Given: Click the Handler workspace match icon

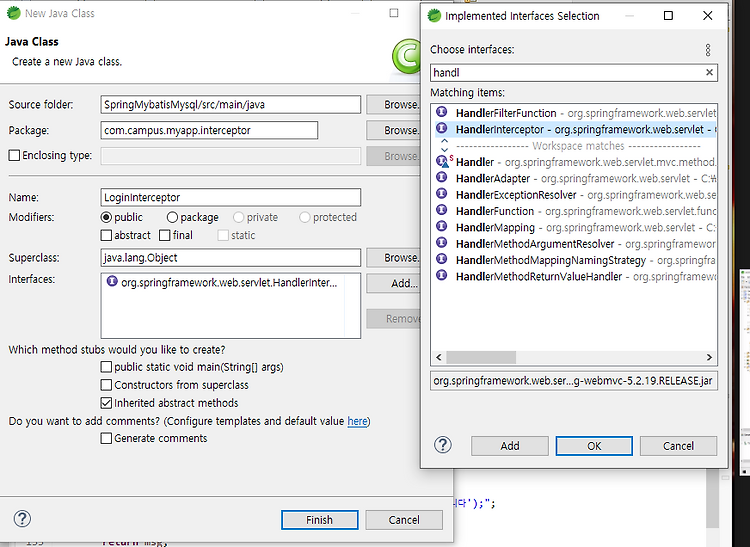Looking at the screenshot, I should (x=443, y=161).
